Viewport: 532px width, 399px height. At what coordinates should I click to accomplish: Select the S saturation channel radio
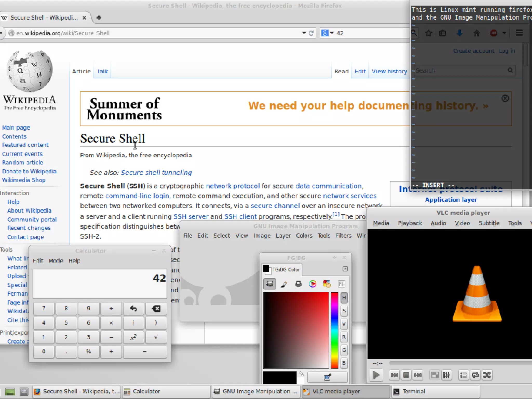coord(344,311)
